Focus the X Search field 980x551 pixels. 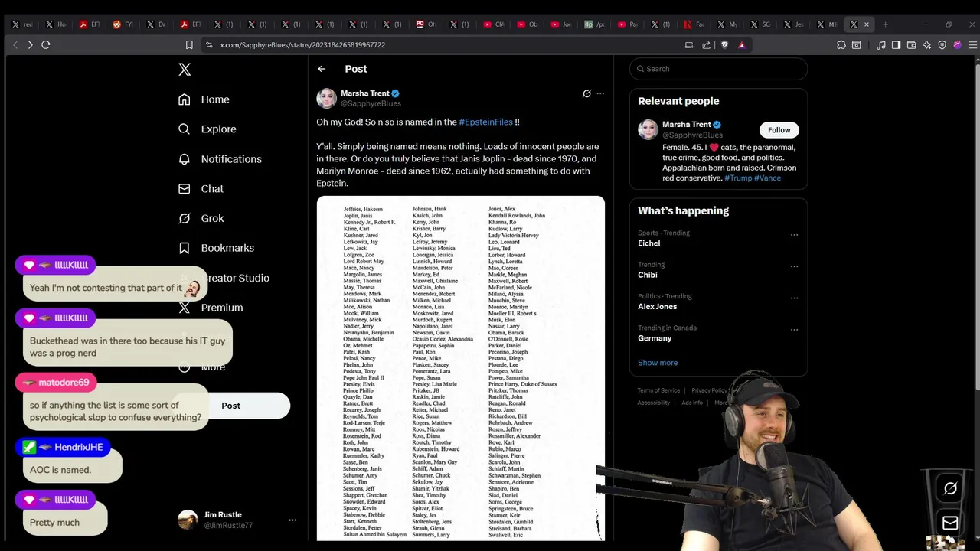coord(718,69)
